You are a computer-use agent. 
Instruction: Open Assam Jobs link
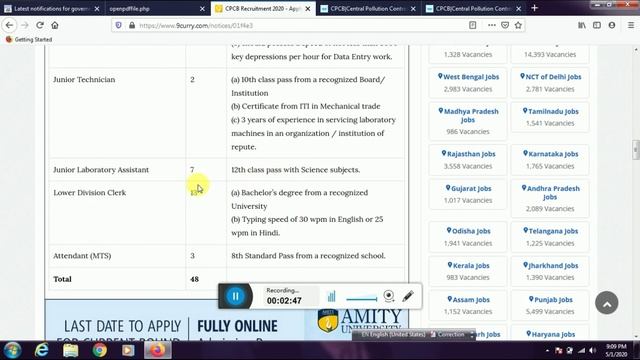[x=468, y=300]
